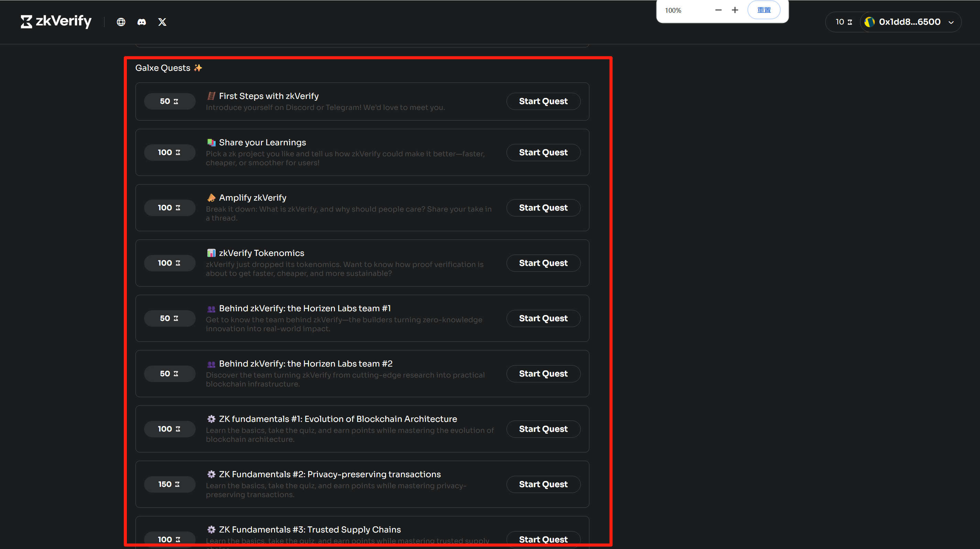Expand the 0x1dd8...6500 wallet dropdown

[x=911, y=22]
